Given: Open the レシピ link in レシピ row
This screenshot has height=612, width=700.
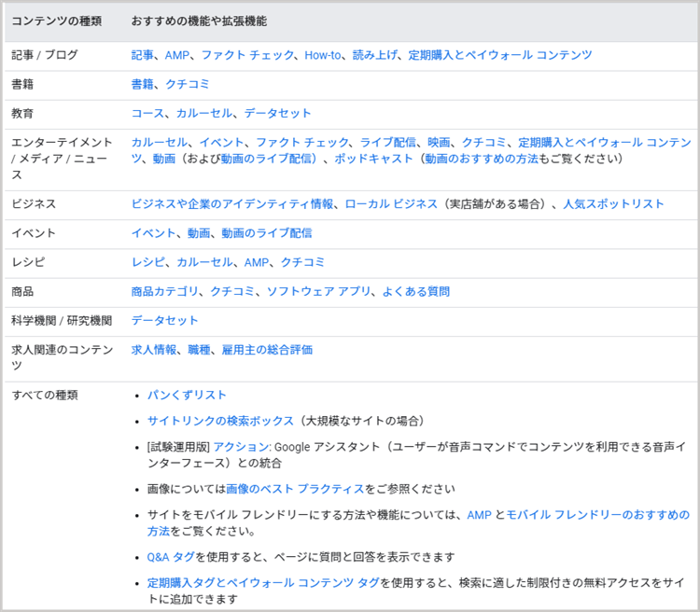Looking at the screenshot, I should pos(147,262).
